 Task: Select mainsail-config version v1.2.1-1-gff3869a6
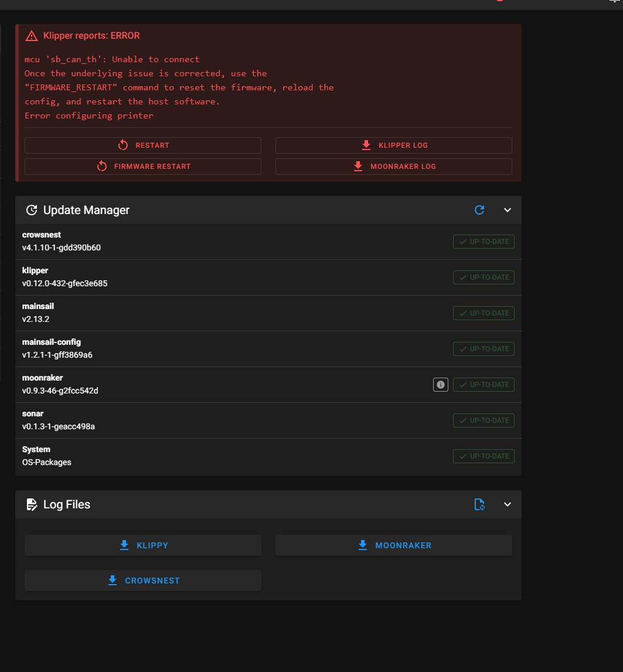[x=57, y=355]
